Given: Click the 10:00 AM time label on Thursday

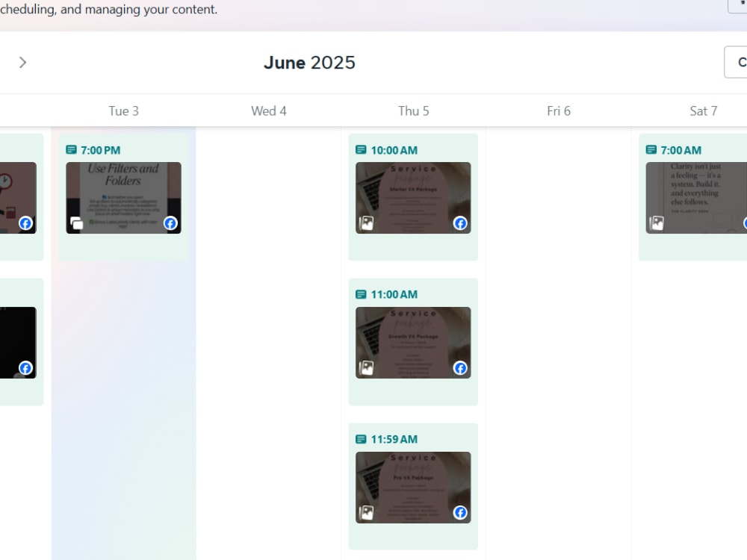Looking at the screenshot, I should pyautogui.click(x=394, y=150).
